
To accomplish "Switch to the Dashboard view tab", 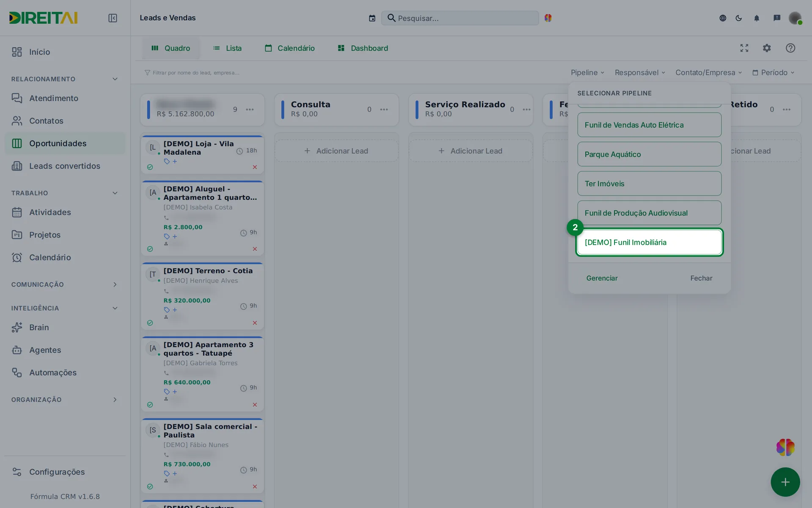I will (x=363, y=48).
